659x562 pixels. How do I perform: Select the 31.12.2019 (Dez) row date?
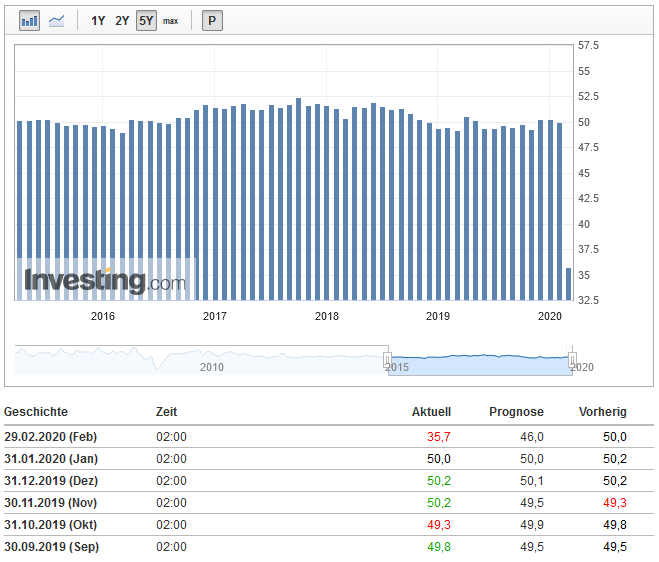[51, 480]
